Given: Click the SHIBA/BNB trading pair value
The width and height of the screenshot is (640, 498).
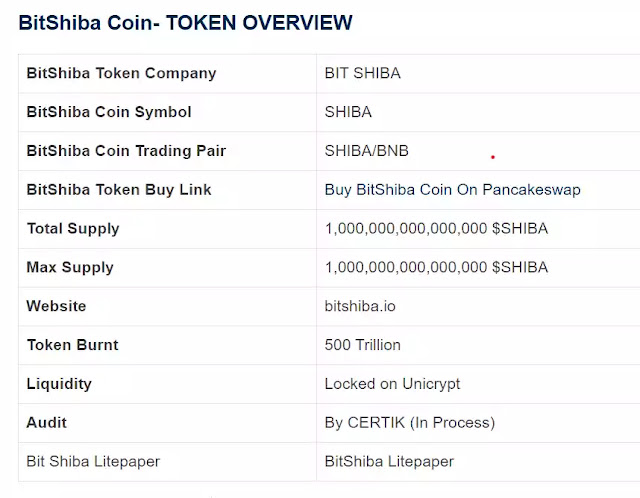Looking at the screenshot, I should pos(367,151).
